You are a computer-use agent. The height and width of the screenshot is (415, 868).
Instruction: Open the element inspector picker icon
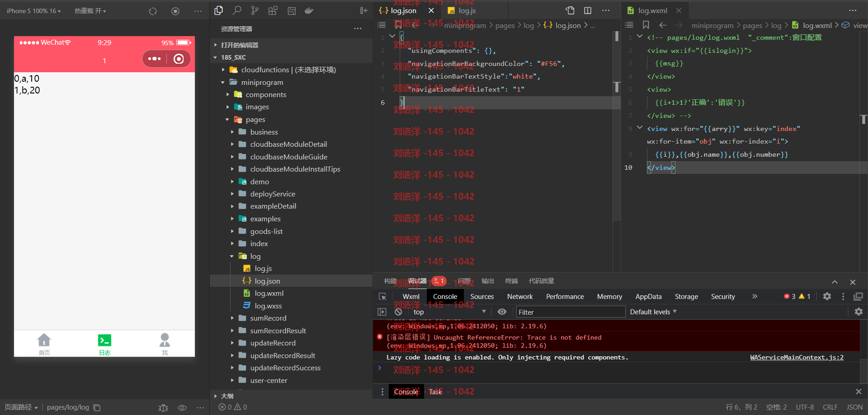[382, 297]
